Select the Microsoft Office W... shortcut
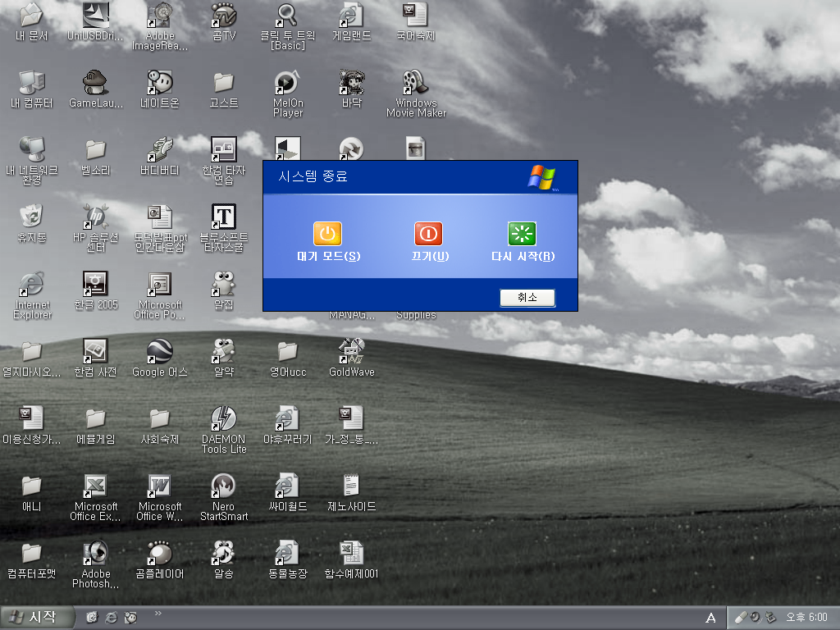840x630 pixels. (x=160, y=498)
